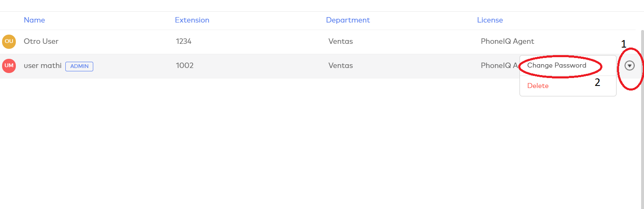Open the user mathi name entry

click(x=42, y=65)
